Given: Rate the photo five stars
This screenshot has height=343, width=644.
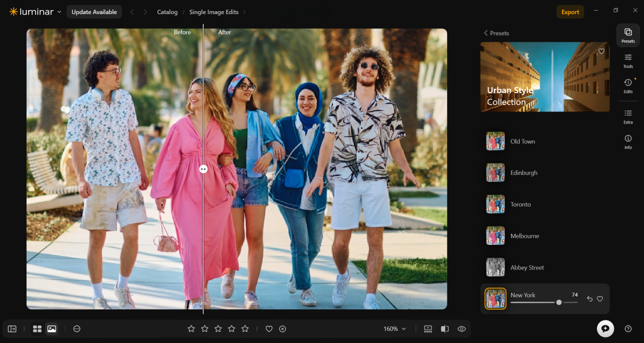Looking at the screenshot, I should [x=245, y=329].
